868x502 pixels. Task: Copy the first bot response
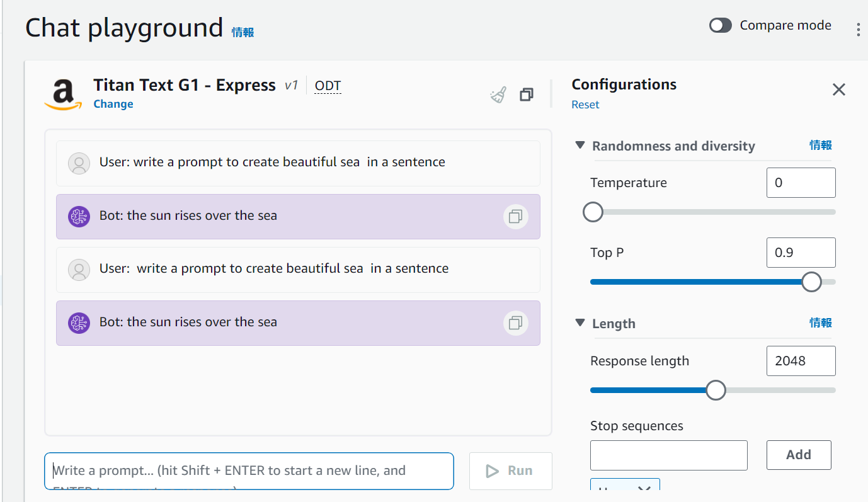pos(515,217)
